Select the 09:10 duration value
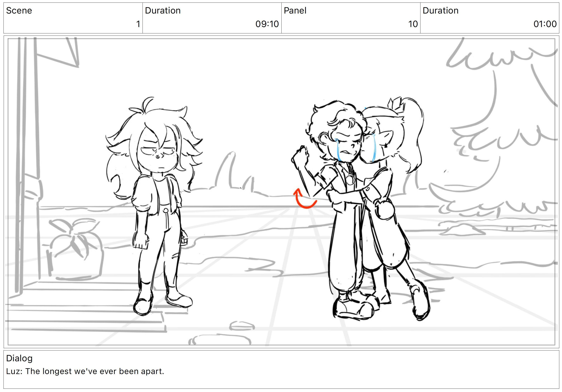The image size is (562, 392). point(267,24)
